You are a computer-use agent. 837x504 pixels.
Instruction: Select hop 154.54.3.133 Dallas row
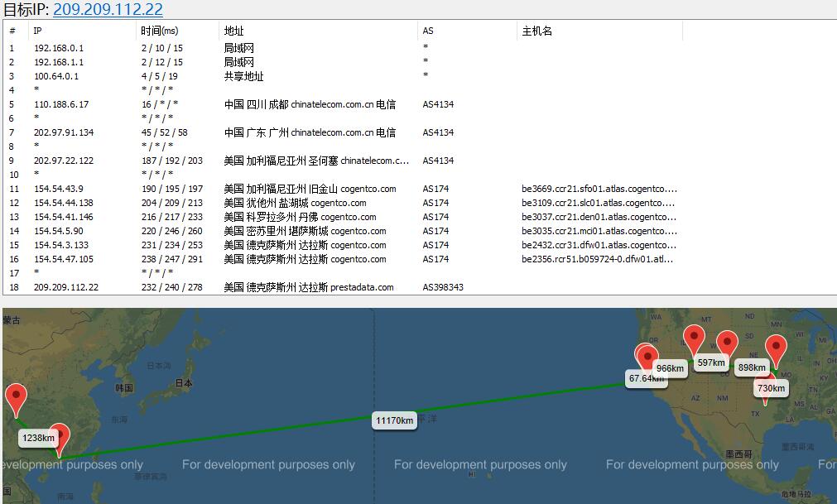344,245
